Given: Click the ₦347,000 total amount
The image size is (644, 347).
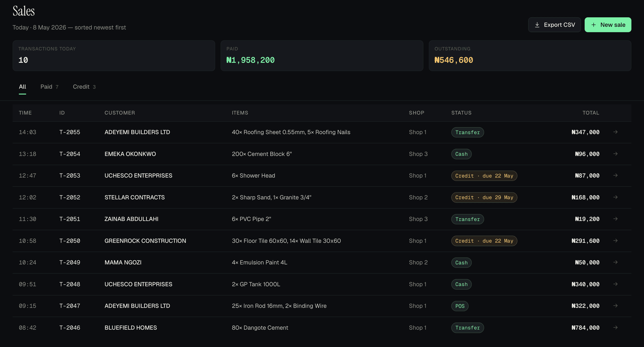Looking at the screenshot, I should [585, 132].
